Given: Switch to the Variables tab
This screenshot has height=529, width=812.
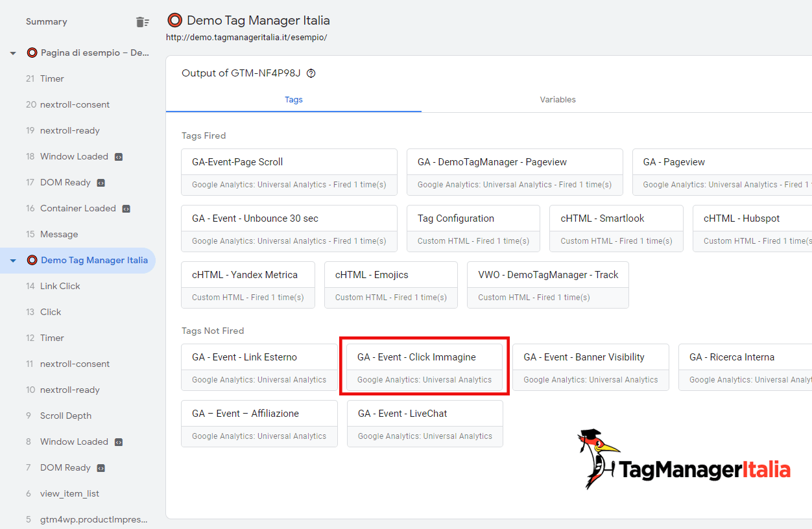Looking at the screenshot, I should [x=558, y=100].
